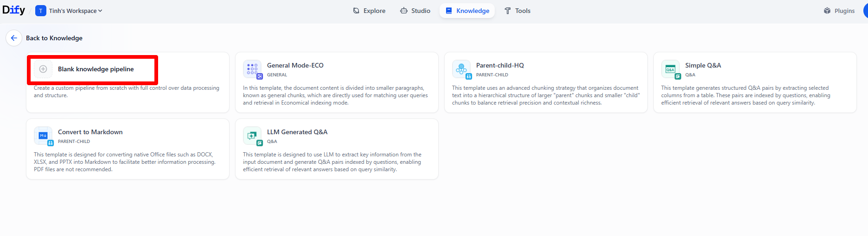Select the LLM Generated Q&A template title
Screen dimensions: 868x236
pos(297,132)
